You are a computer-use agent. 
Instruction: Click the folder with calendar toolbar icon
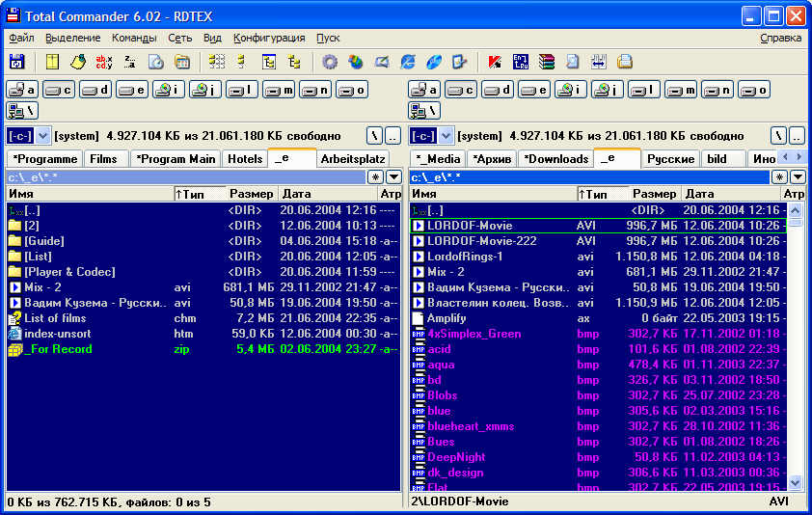(181, 62)
